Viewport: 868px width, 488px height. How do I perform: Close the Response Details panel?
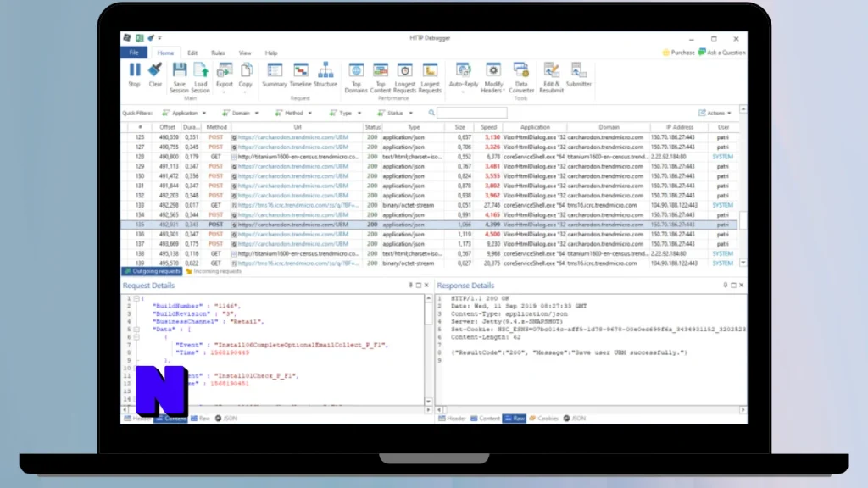pos(741,285)
